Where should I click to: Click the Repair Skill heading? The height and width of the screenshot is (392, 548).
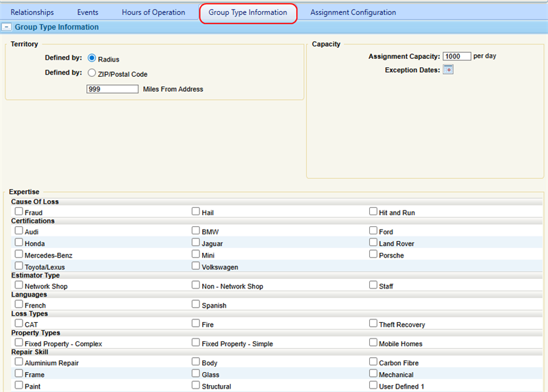[x=29, y=352]
